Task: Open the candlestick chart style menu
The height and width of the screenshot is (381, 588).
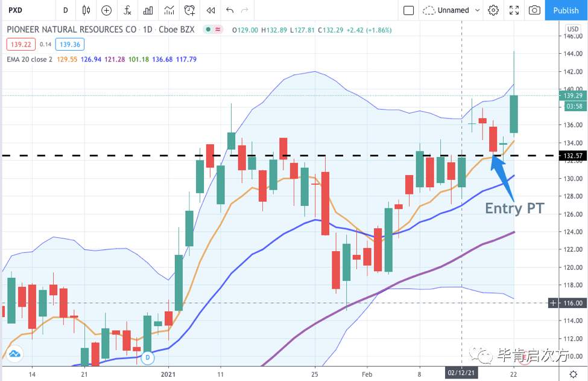Action: coord(86,10)
